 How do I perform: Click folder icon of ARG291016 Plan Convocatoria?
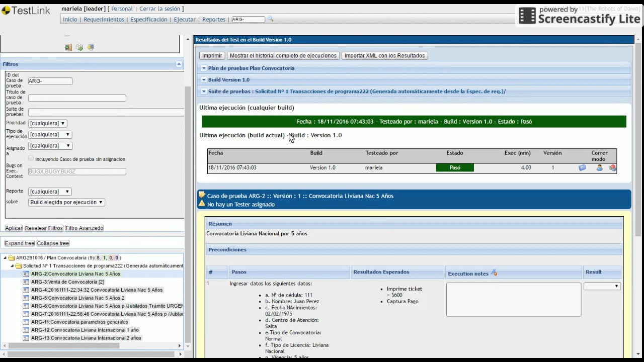coord(12,258)
